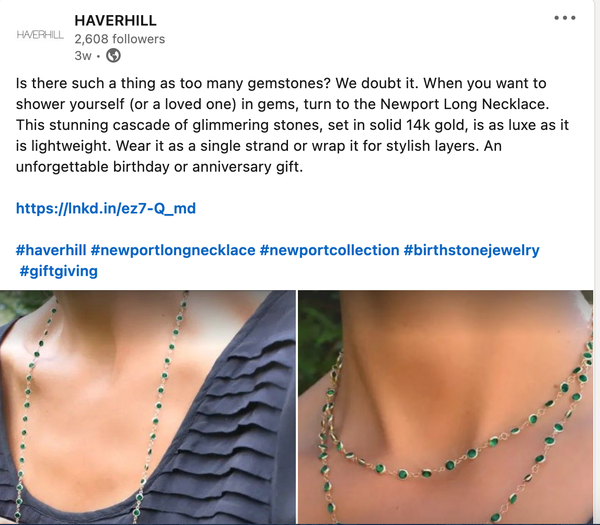Open the HAVERHILL company name heading
The image size is (600, 525).
click(x=116, y=20)
